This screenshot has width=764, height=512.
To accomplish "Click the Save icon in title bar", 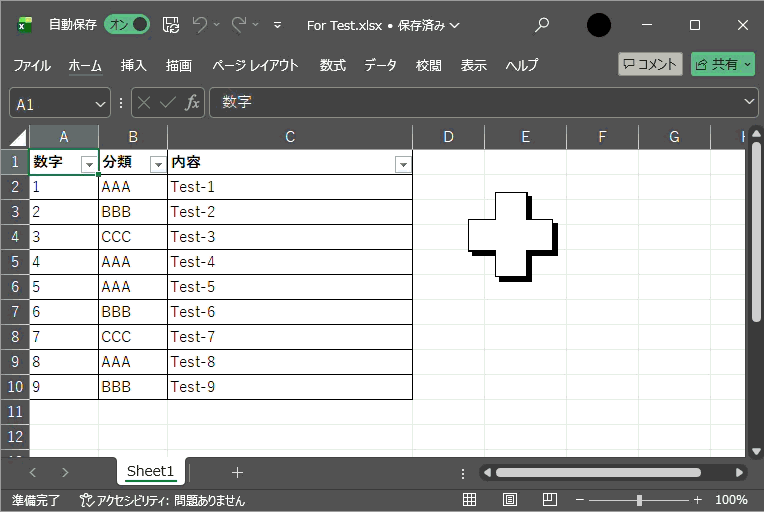I will (x=171, y=25).
